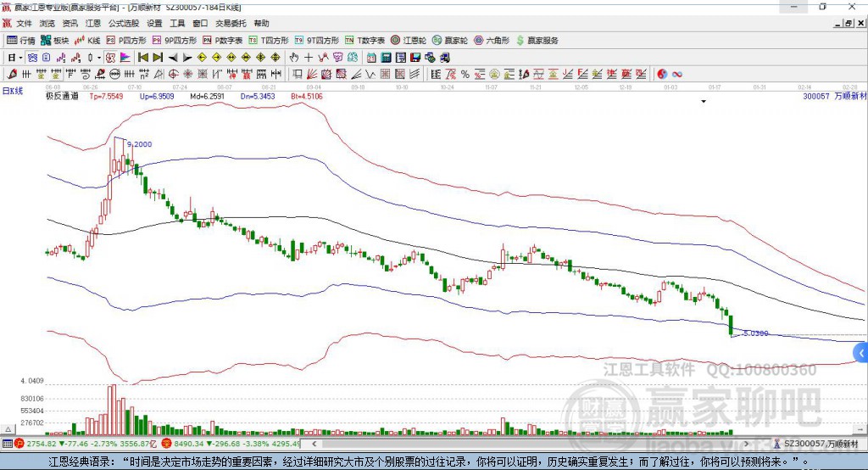Click the SZ300057,万顺新材 status entry
This screenshot has width=868, height=470.
[x=821, y=444]
